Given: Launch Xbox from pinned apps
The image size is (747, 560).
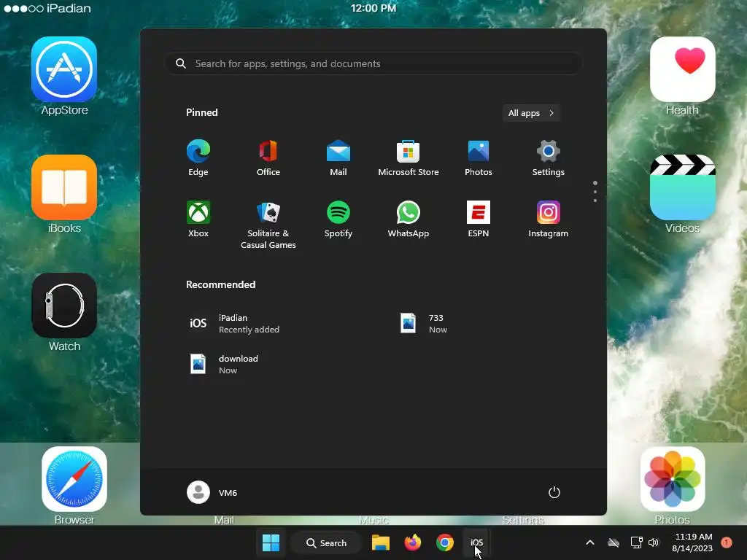Looking at the screenshot, I should pyautogui.click(x=198, y=219).
